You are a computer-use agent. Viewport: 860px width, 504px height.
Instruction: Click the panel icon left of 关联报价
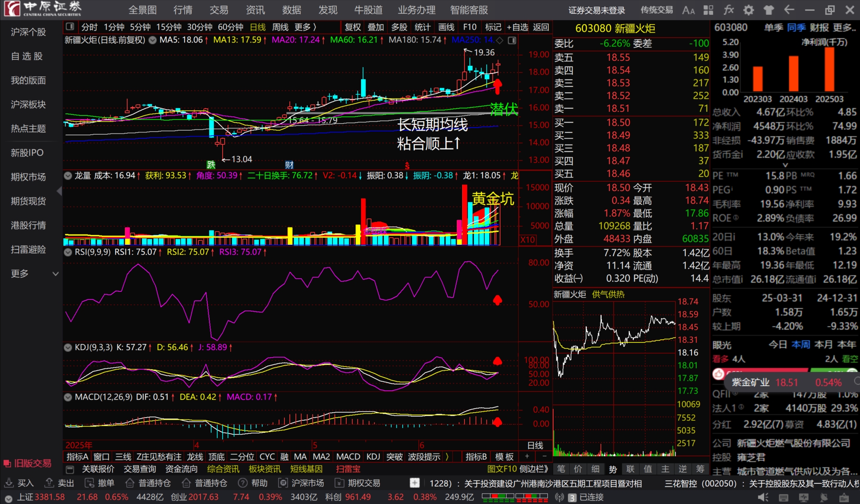click(x=70, y=469)
